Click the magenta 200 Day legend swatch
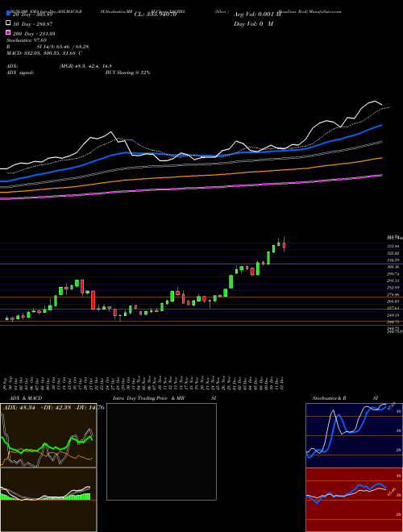Viewport: 403px width, 532px height. click(8, 32)
